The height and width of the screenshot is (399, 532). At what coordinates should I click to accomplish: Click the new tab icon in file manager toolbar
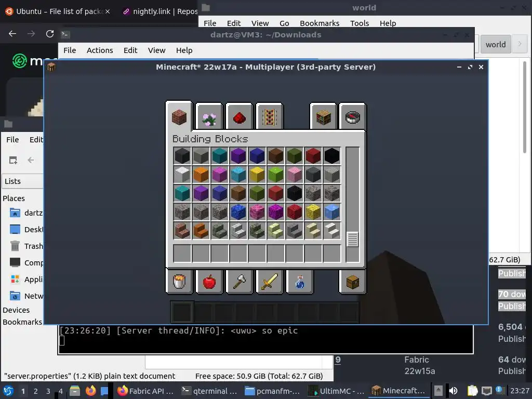13,160
